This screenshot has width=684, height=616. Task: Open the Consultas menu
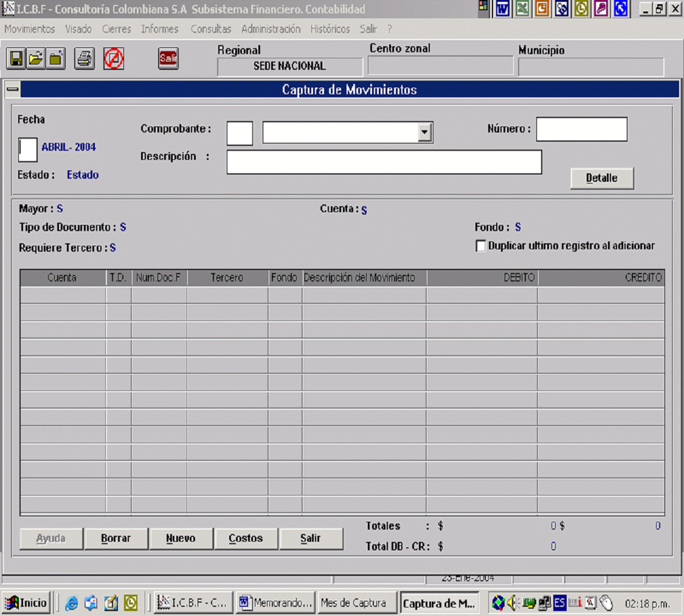(x=211, y=29)
